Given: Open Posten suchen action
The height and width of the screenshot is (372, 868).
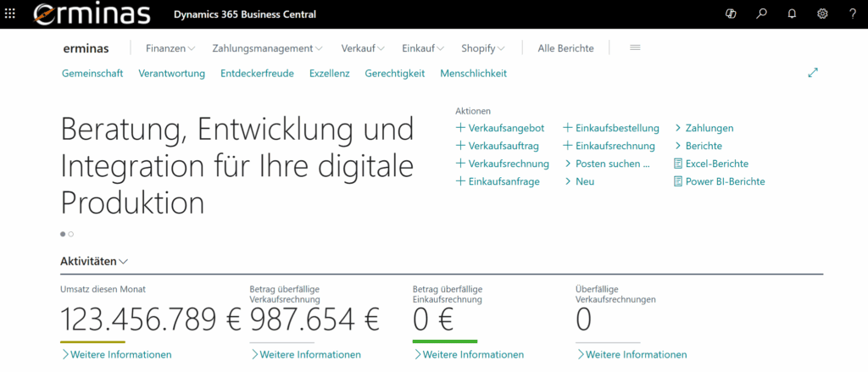Looking at the screenshot, I should (x=607, y=164).
